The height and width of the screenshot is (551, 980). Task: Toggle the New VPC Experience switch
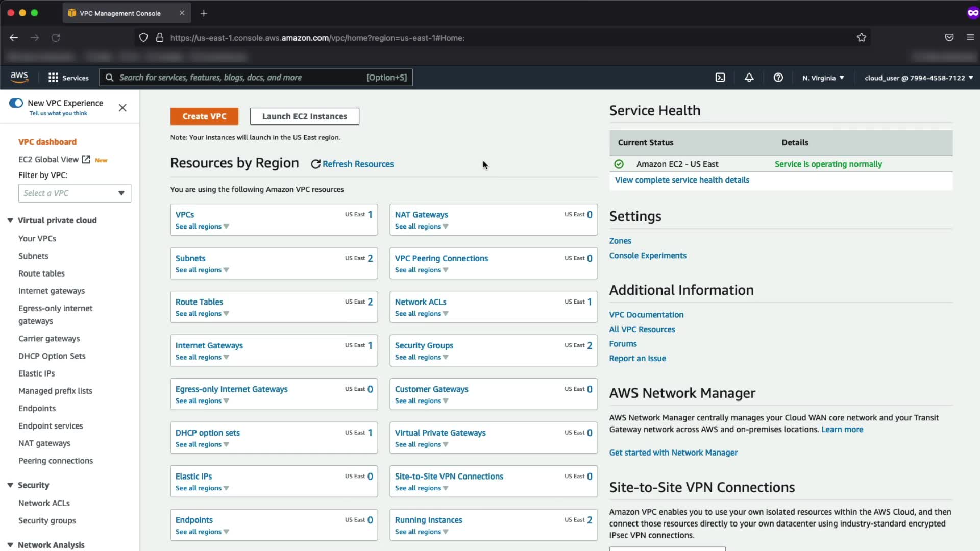coord(16,103)
